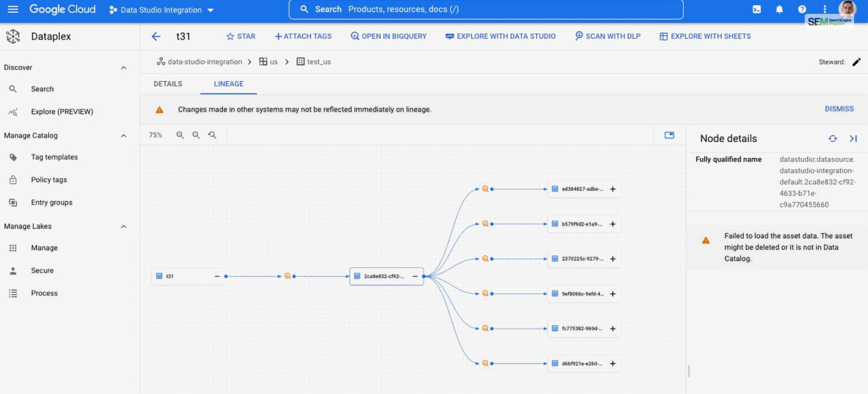Click the Dataplex logo icon
Image resolution: width=868 pixels, height=394 pixels.
[x=13, y=36]
